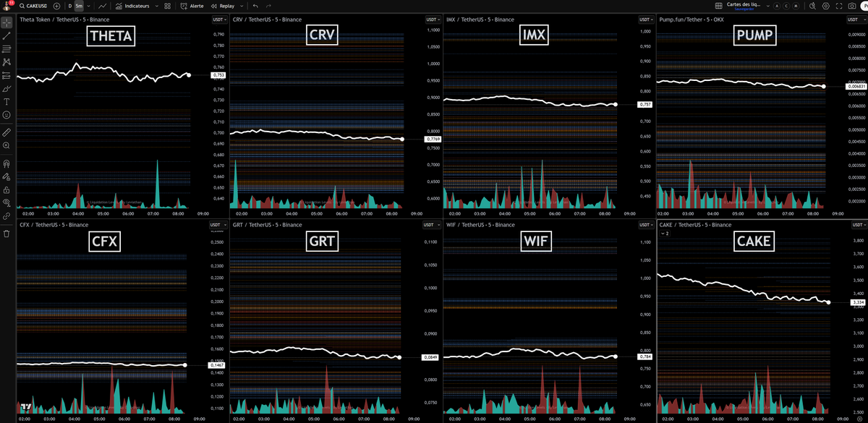Open USDT currency dropdown on CFX chart

click(218, 225)
